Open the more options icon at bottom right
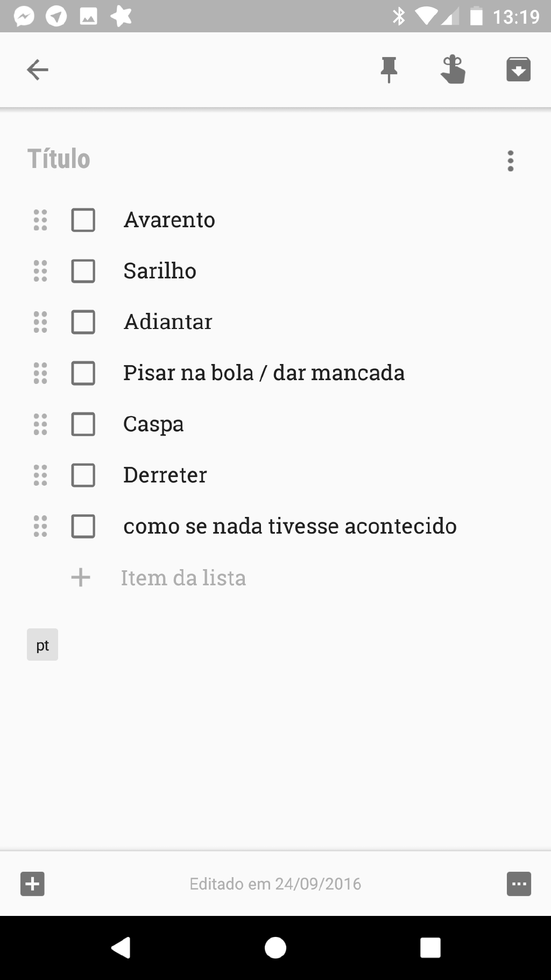The width and height of the screenshot is (551, 980). (519, 884)
